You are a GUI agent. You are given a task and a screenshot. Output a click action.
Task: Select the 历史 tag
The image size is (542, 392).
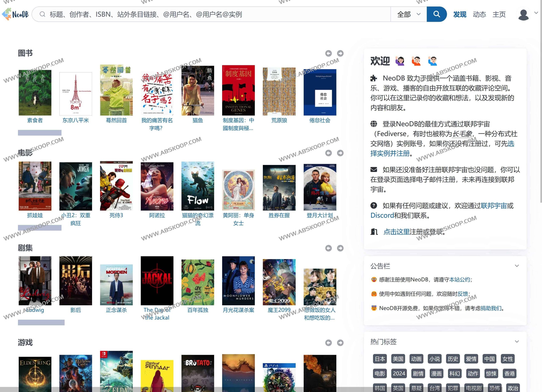coord(453,359)
